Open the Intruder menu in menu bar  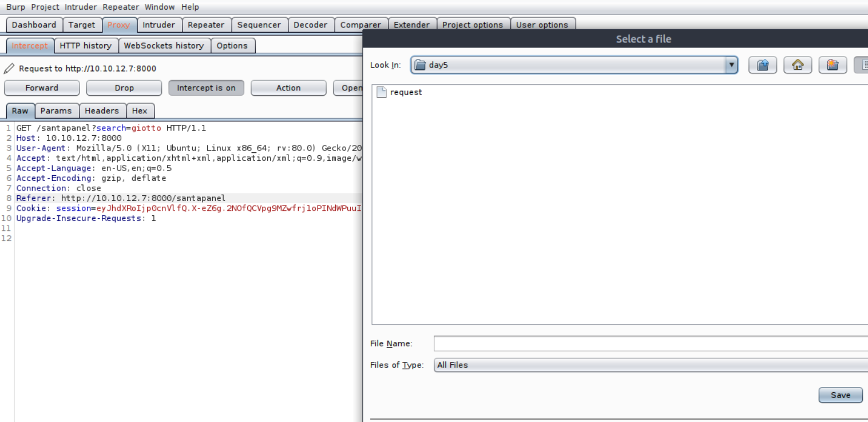pos(81,7)
